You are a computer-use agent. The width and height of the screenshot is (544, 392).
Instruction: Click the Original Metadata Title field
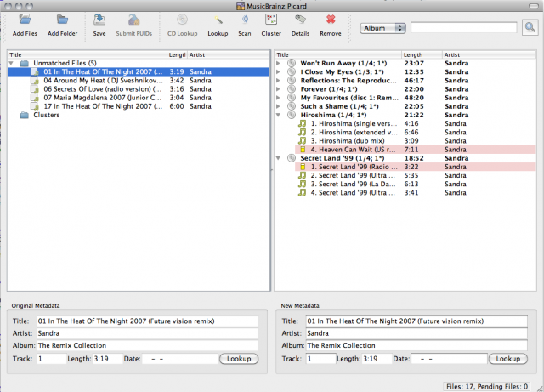click(x=147, y=321)
